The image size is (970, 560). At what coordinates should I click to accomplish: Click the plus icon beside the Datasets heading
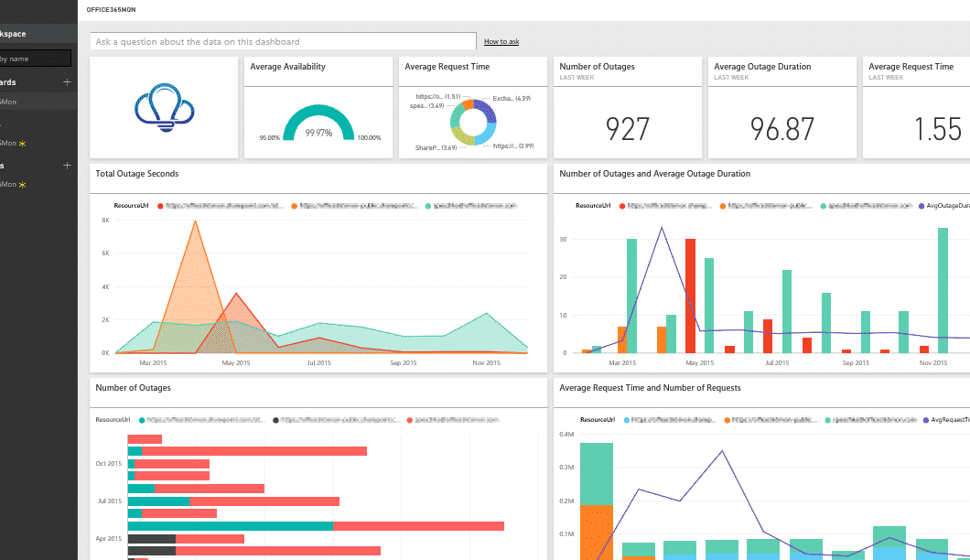[67, 166]
